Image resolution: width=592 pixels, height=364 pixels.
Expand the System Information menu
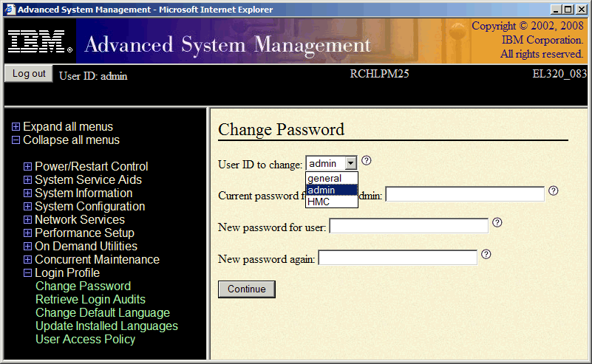tap(27, 193)
